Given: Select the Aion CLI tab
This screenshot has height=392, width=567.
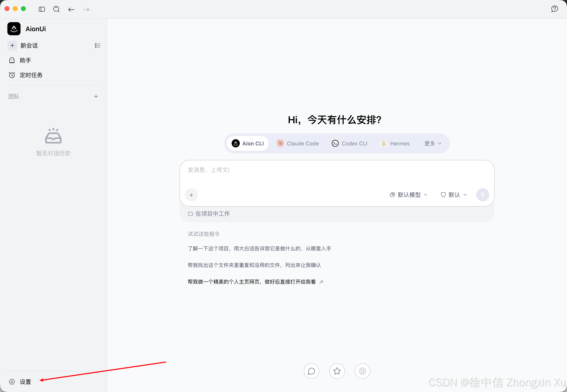Looking at the screenshot, I should [x=248, y=144].
